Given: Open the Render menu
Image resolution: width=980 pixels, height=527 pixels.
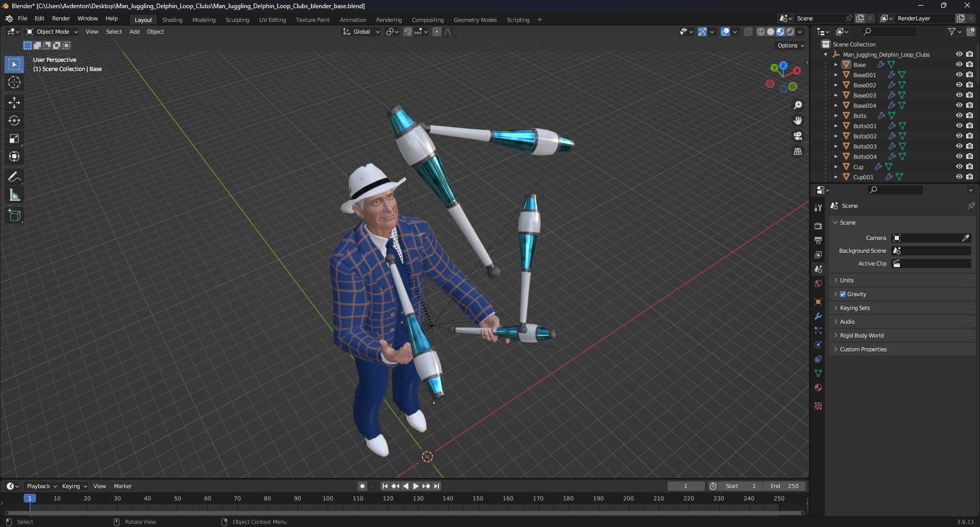Looking at the screenshot, I should coord(61,18).
